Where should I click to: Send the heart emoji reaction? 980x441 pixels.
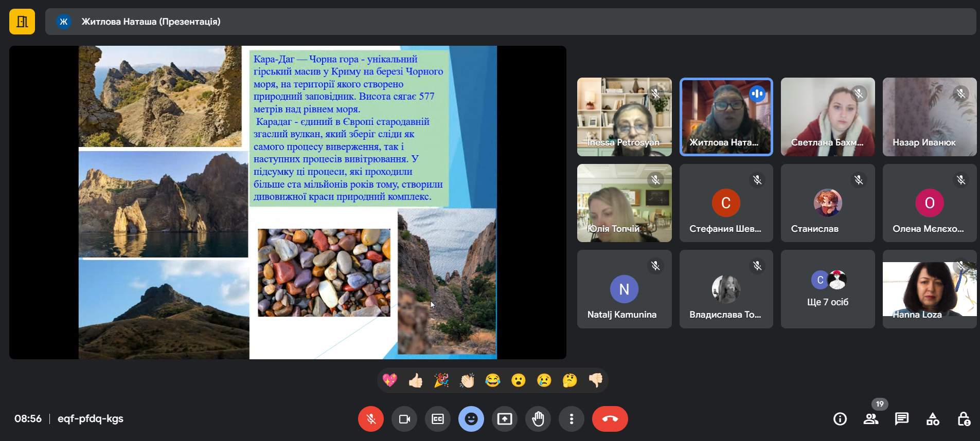[x=390, y=380]
